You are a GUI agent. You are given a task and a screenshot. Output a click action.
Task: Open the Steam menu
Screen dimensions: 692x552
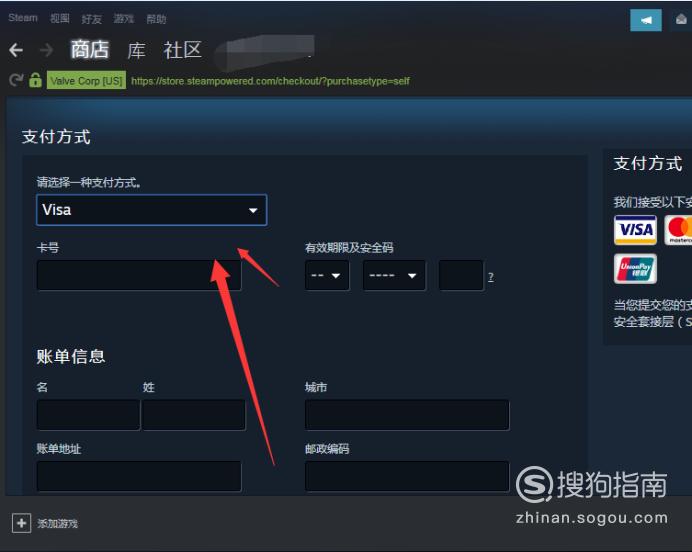(x=23, y=18)
